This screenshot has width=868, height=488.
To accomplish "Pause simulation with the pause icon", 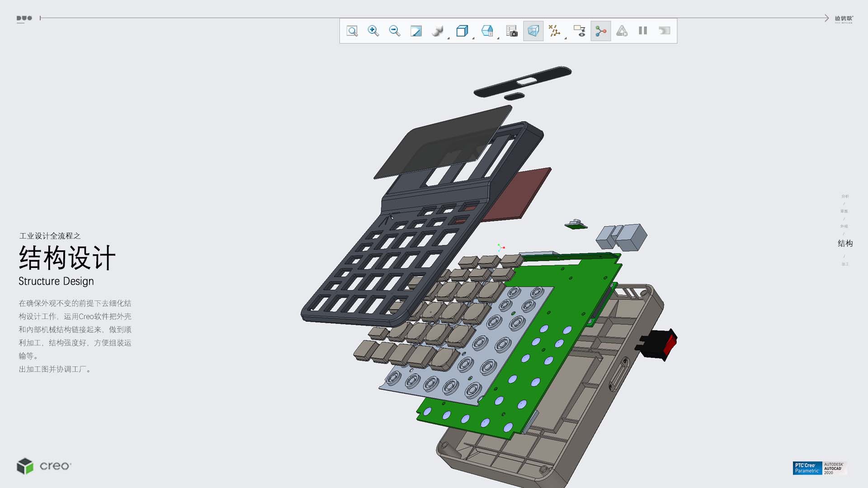I will tap(643, 31).
